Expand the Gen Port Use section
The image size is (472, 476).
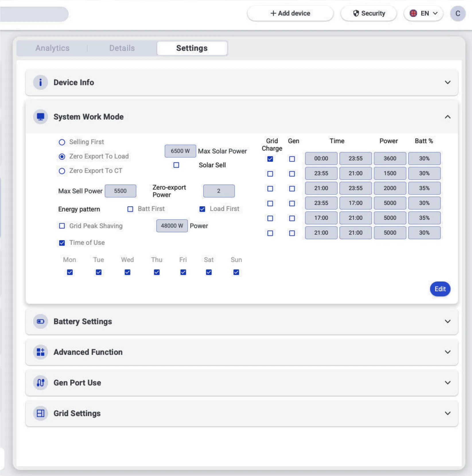(447, 383)
